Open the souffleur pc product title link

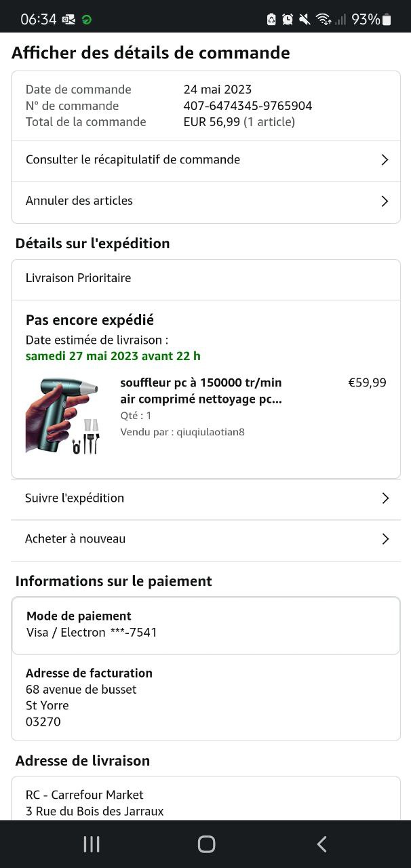pyautogui.click(x=201, y=391)
